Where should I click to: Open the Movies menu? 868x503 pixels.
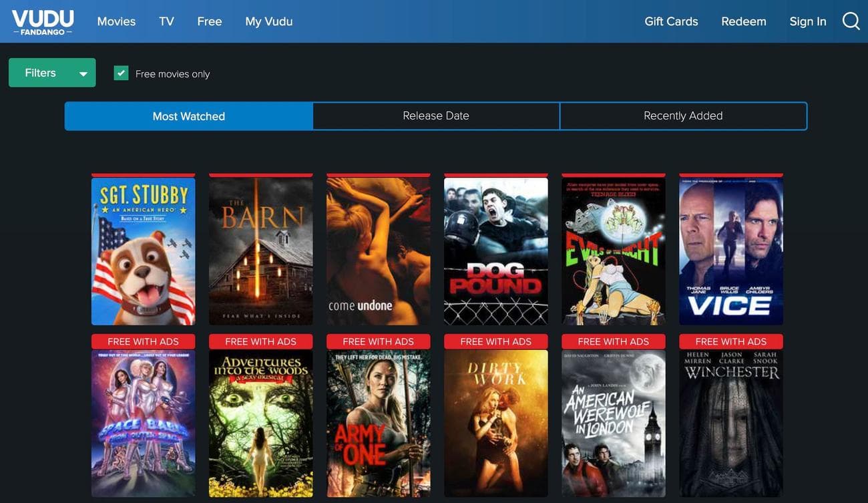(116, 21)
